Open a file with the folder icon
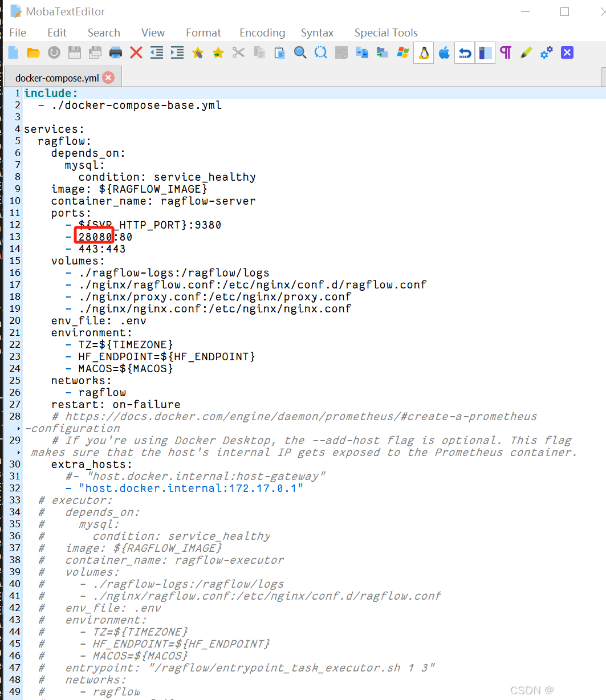 click(34, 53)
